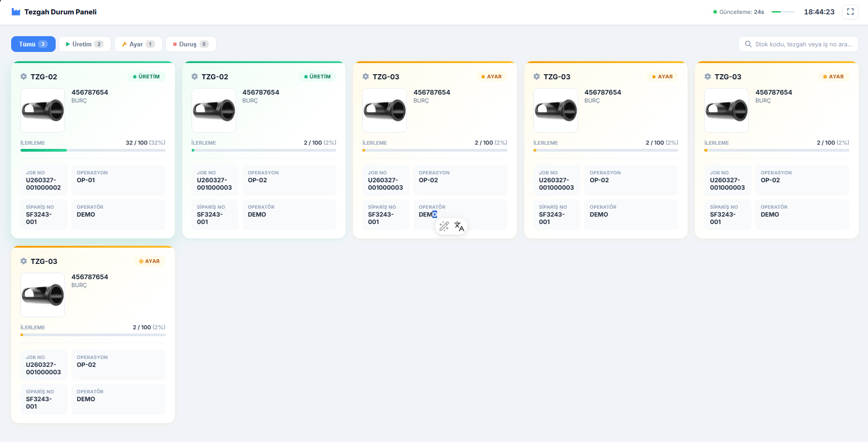Image resolution: width=868 pixels, height=442 pixels.
Task: Click DEMO operator on TZG-02 OP-01 card
Action: pyautogui.click(x=86, y=214)
